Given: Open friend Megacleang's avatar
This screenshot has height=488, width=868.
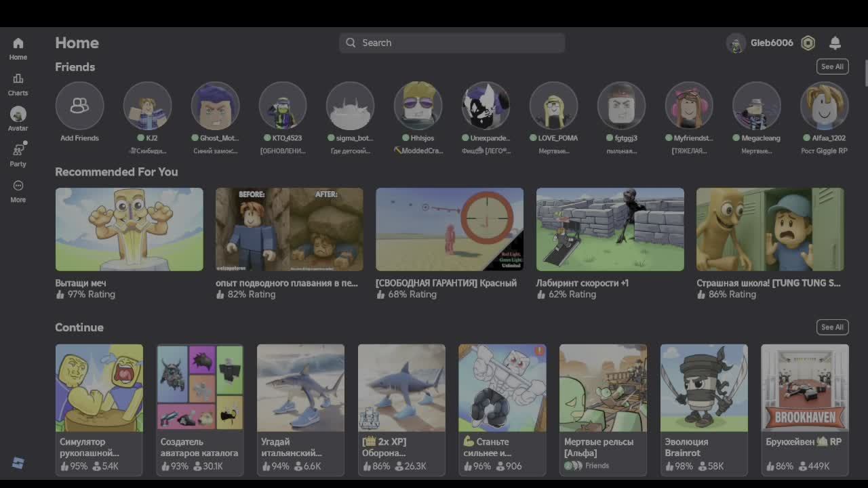Looking at the screenshot, I should (x=757, y=106).
